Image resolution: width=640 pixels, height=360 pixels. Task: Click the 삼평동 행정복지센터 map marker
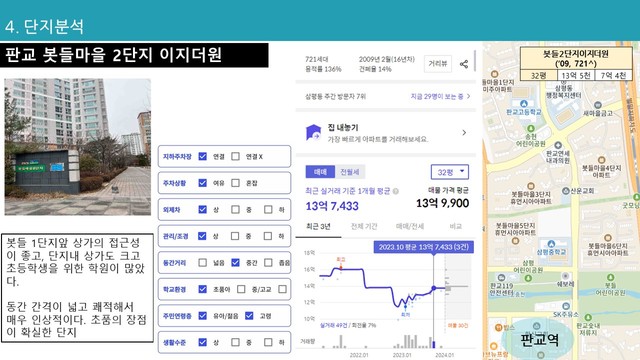pos(564,82)
